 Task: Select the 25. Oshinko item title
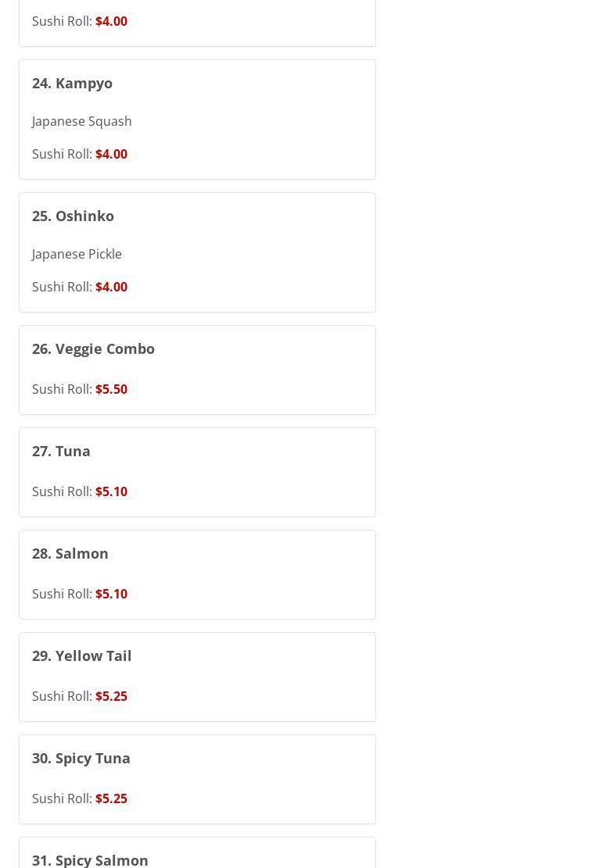click(x=73, y=216)
